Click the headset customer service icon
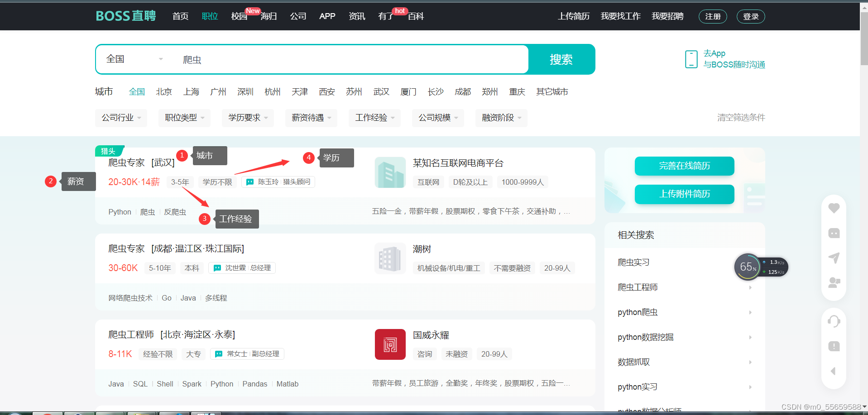Image resolution: width=868 pixels, height=415 pixels. (x=834, y=321)
